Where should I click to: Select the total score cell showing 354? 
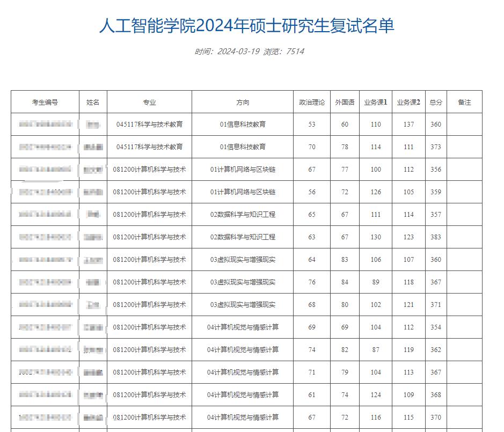pyautogui.click(x=436, y=327)
